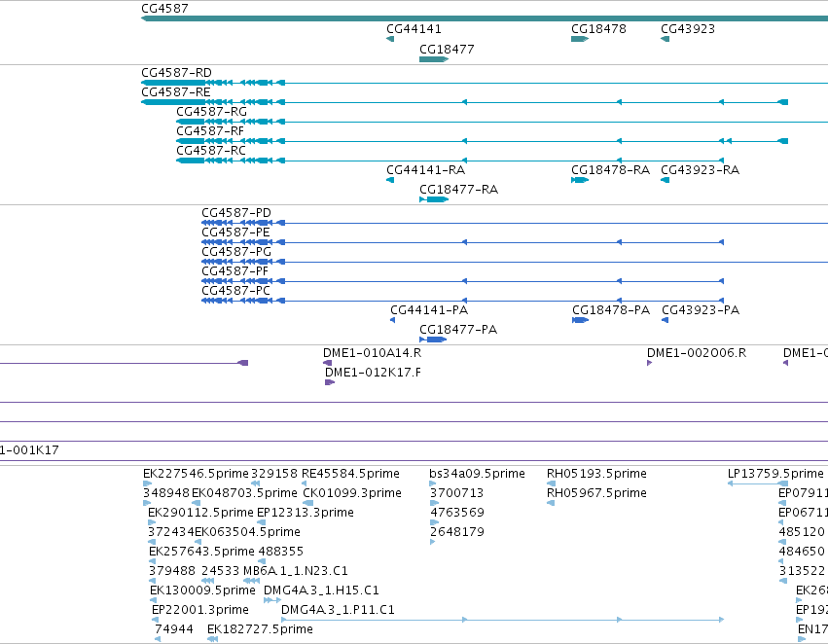Click the 329158 feature label
This screenshot has height=644, width=828.
point(274,474)
